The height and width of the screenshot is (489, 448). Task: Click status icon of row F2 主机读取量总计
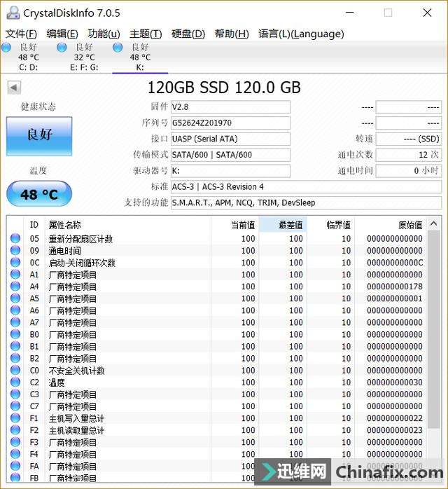point(15,430)
